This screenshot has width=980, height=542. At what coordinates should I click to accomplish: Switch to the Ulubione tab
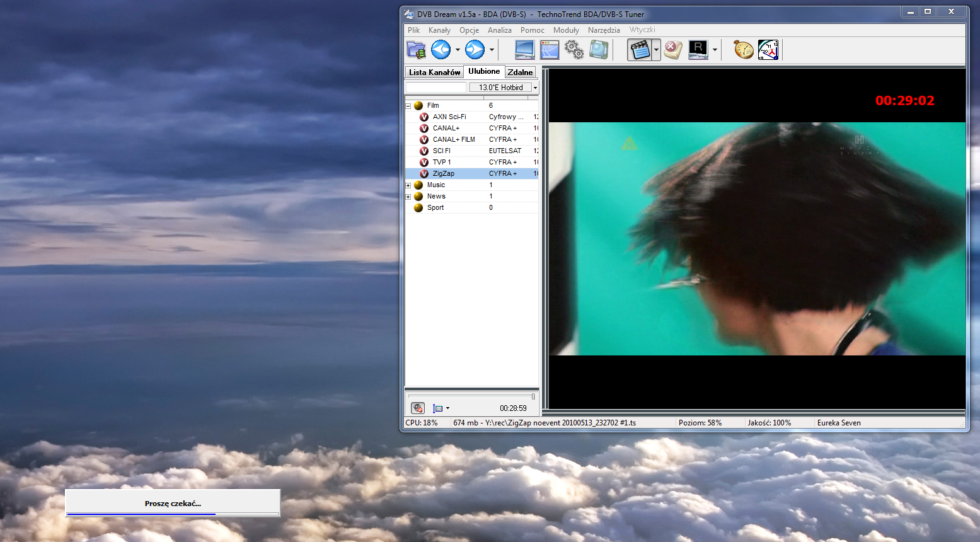click(484, 71)
